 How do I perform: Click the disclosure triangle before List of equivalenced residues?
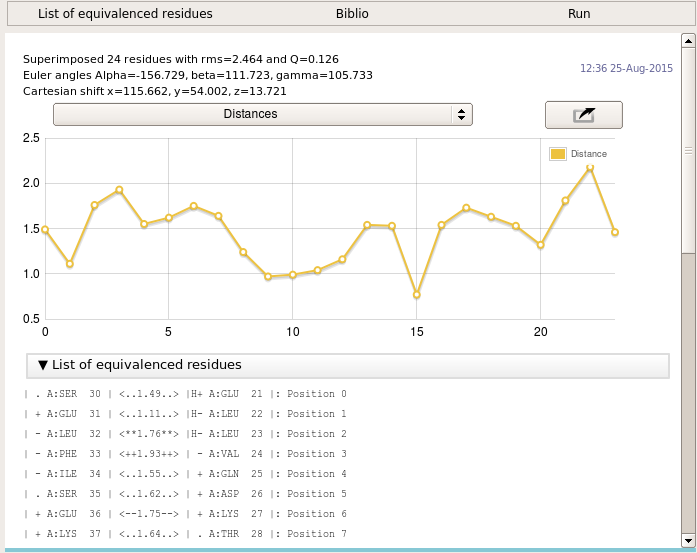[x=43, y=365]
